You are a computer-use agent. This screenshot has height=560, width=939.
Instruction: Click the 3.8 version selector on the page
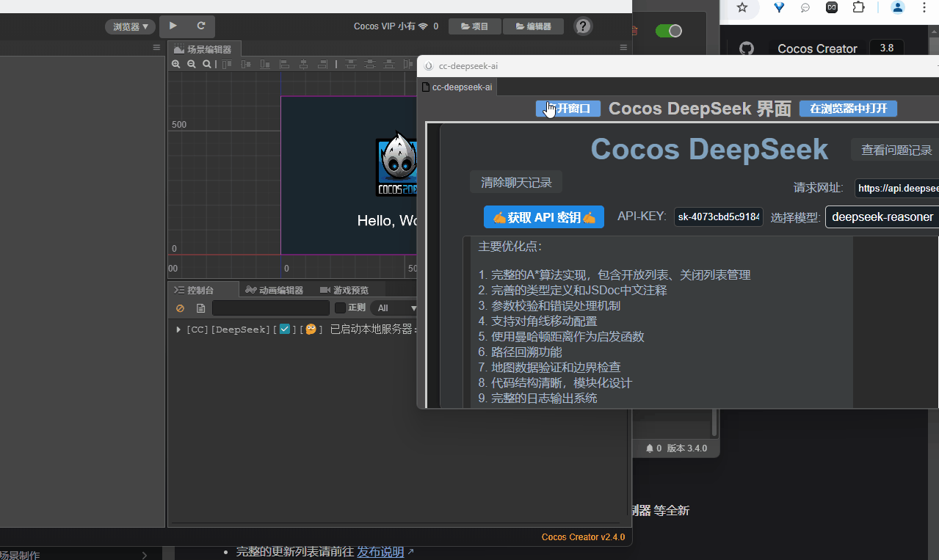(886, 48)
